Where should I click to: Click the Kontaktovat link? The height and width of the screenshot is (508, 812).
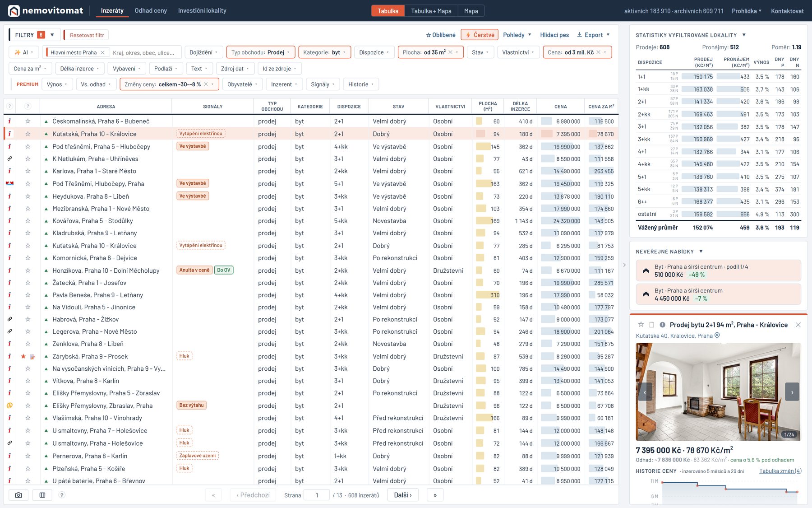tap(787, 11)
